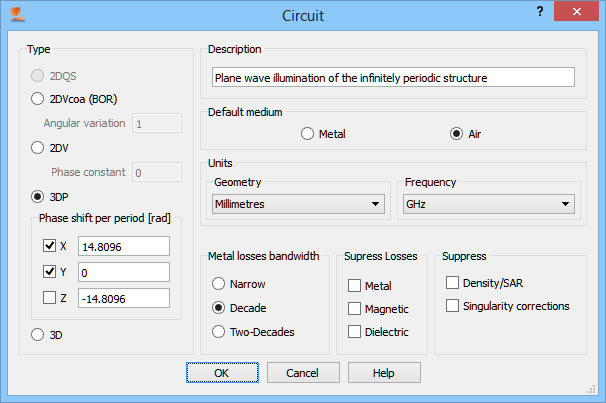The image size is (606, 403).
Task: Check Metal under Supress Losses
Action: [x=355, y=286]
